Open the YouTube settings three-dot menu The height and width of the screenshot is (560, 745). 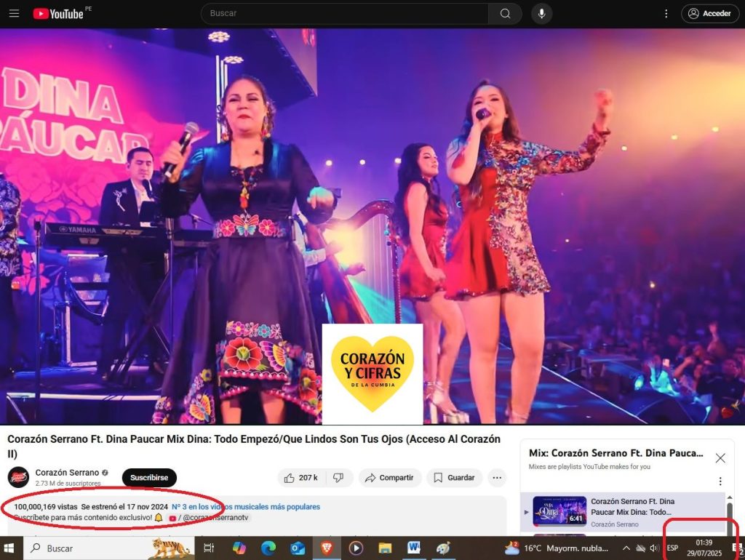[666, 14]
